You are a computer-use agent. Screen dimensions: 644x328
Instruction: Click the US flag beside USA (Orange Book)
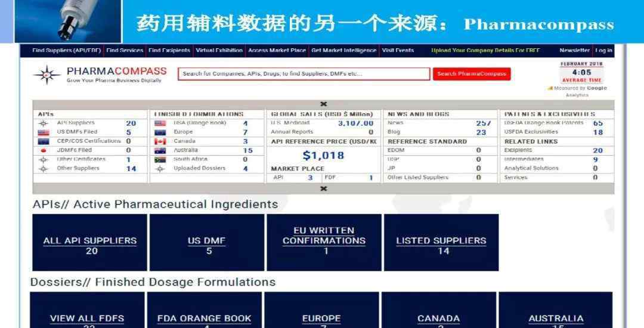point(160,123)
